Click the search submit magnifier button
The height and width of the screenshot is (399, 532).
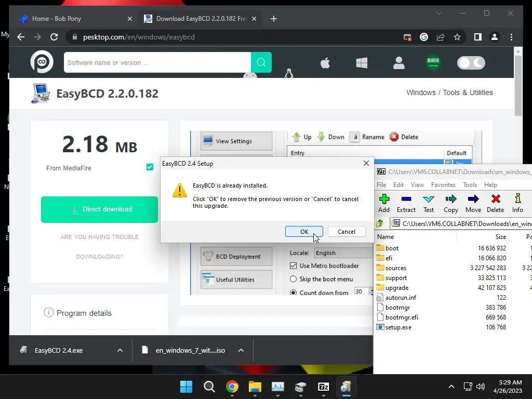coord(261,62)
